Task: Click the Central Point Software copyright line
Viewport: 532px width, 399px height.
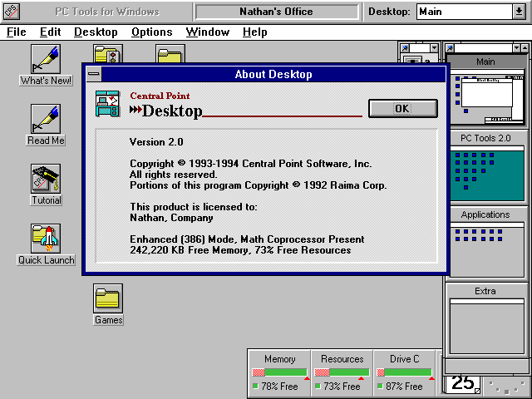Action: click(x=251, y=164)
